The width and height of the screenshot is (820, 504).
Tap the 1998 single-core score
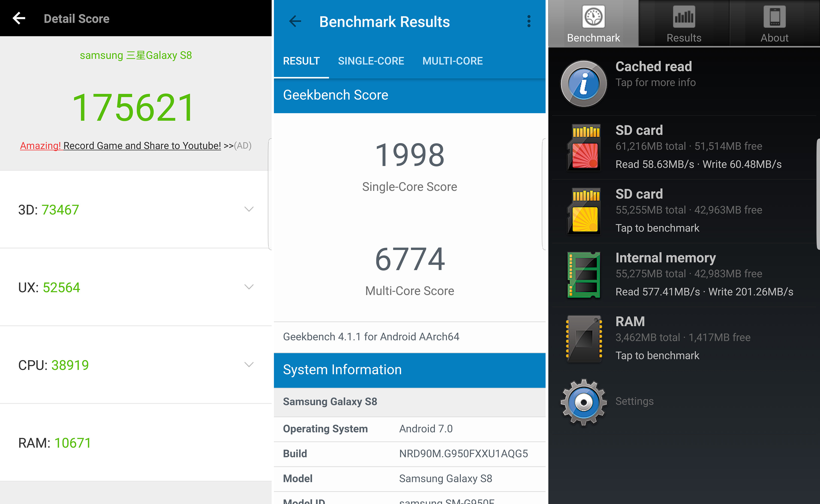[410, 155]
